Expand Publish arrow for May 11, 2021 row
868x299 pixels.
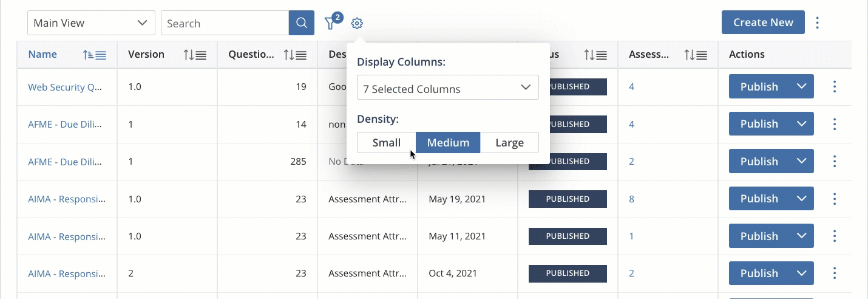click(802, 236)
